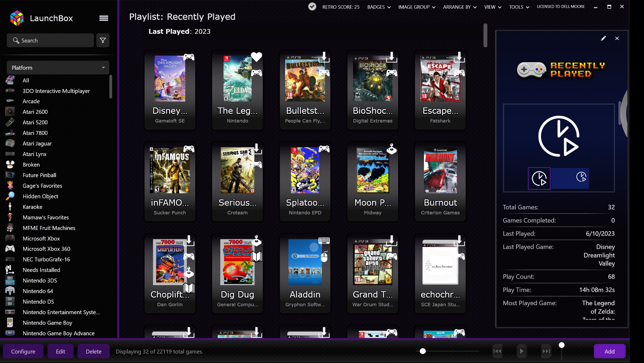Screen dimensions: 644x363
Task: Click the previous track button
Action: (497, 351)
